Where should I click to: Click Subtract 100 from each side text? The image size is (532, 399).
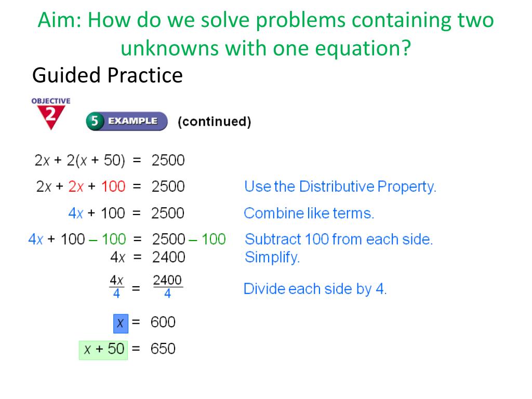(x=339, y=239)
